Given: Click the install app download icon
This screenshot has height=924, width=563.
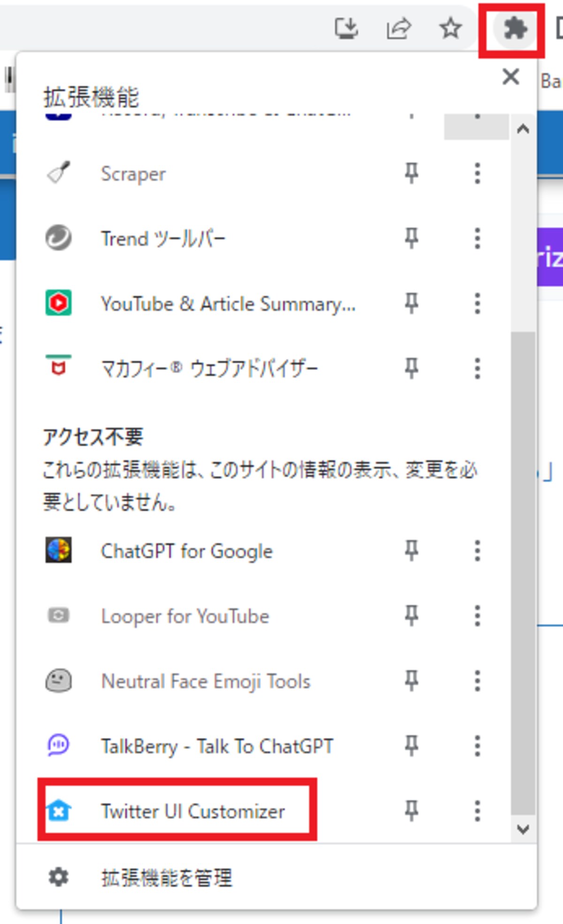Looking at the screenshot, I should pyautogui.click(x=346, y=28).
